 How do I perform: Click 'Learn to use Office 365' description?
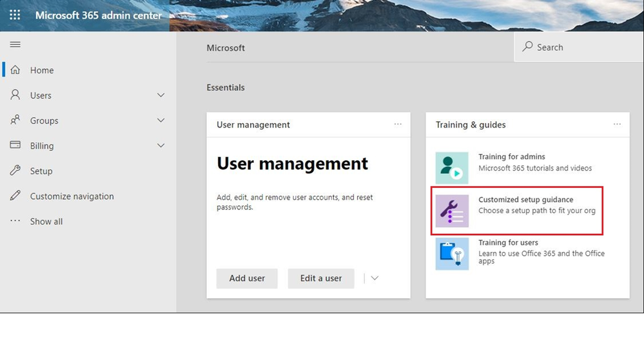[542, 257]
